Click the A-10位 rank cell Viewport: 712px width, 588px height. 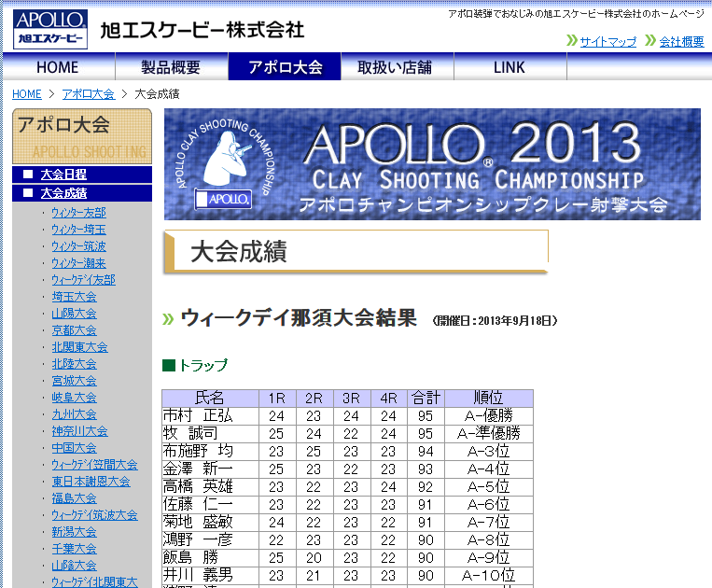point(489,575)
